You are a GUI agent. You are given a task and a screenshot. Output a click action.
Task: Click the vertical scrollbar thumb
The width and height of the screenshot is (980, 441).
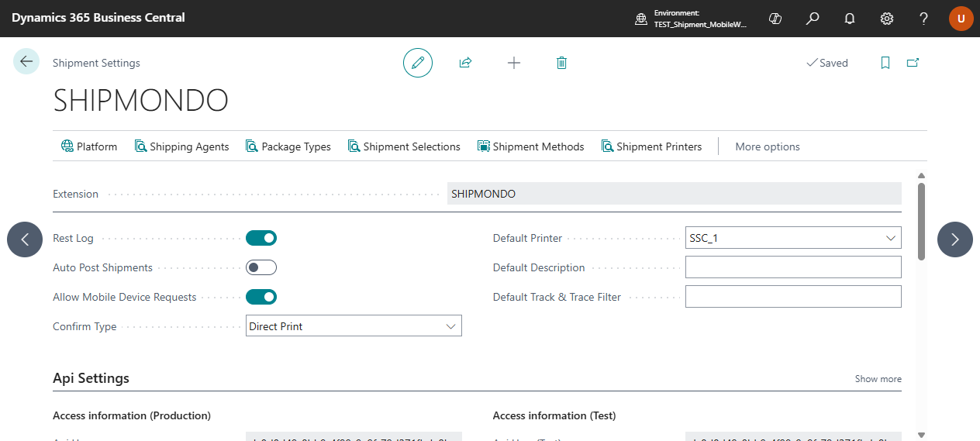coord(921,221)
